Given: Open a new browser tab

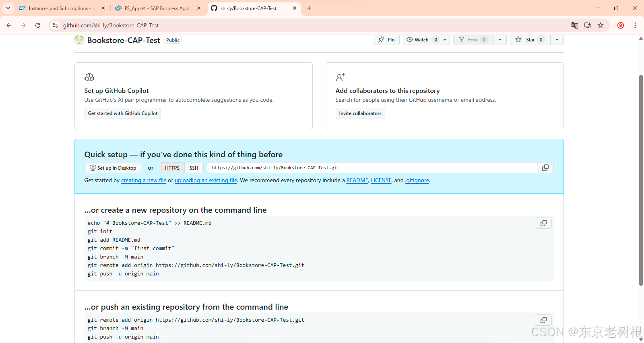Looking at the screenshot, I should 309,8.
